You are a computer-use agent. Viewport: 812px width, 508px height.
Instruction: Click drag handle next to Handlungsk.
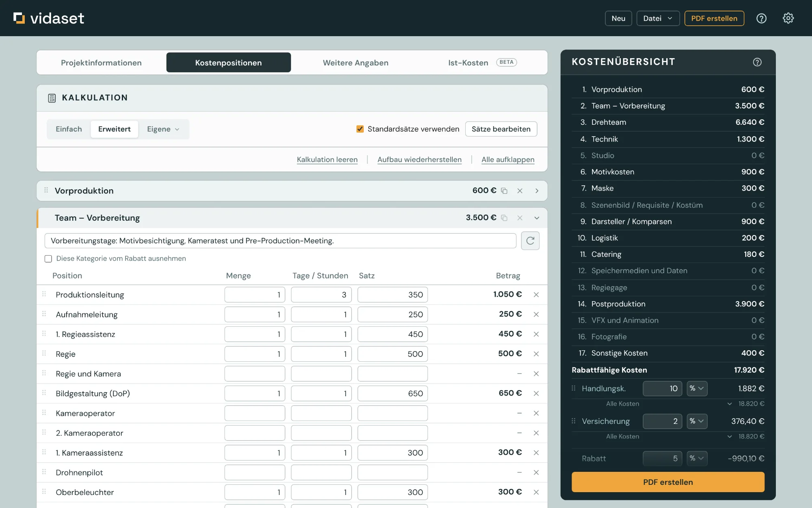pos(574,388)
